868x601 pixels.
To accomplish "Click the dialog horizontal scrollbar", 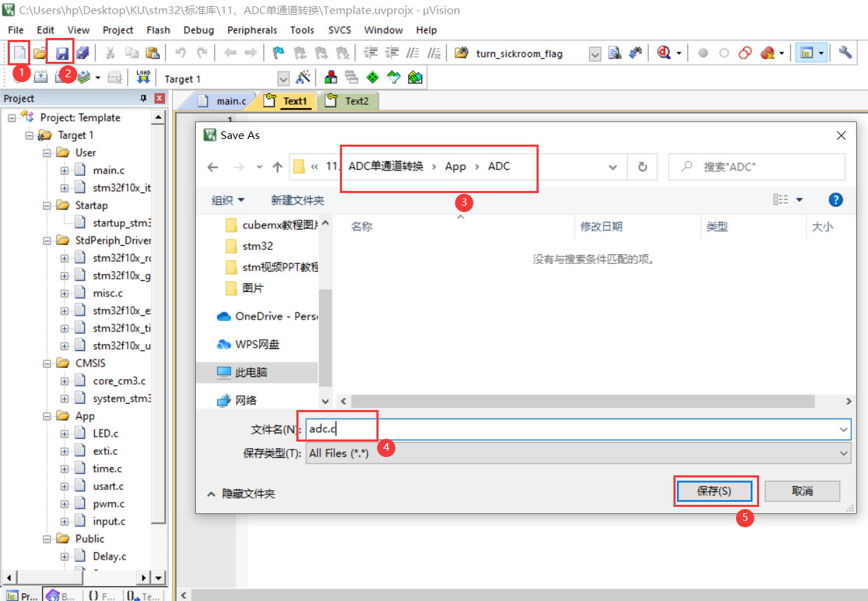I will click(582, 401).
